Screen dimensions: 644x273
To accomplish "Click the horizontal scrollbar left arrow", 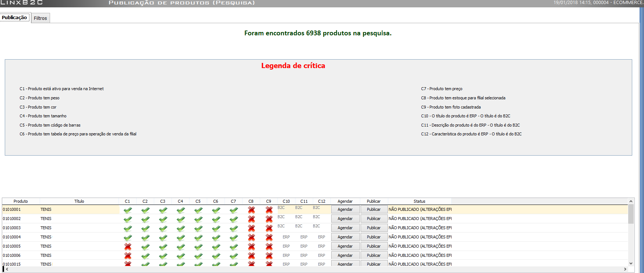I will [x=7, y=269].
